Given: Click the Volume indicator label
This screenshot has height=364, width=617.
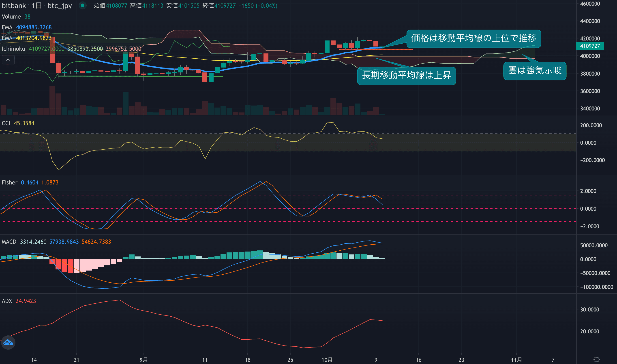Looking at the screenshot, I should click(11, 17).
